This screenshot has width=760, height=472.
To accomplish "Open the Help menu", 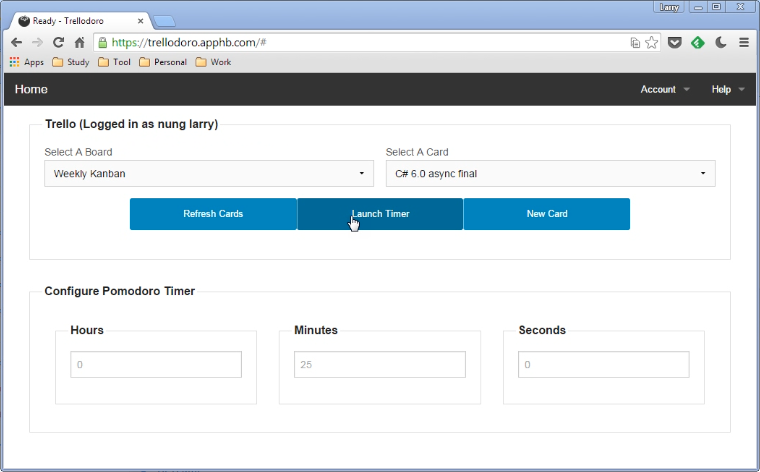I will pyautogui.click(x=728, y=89).
